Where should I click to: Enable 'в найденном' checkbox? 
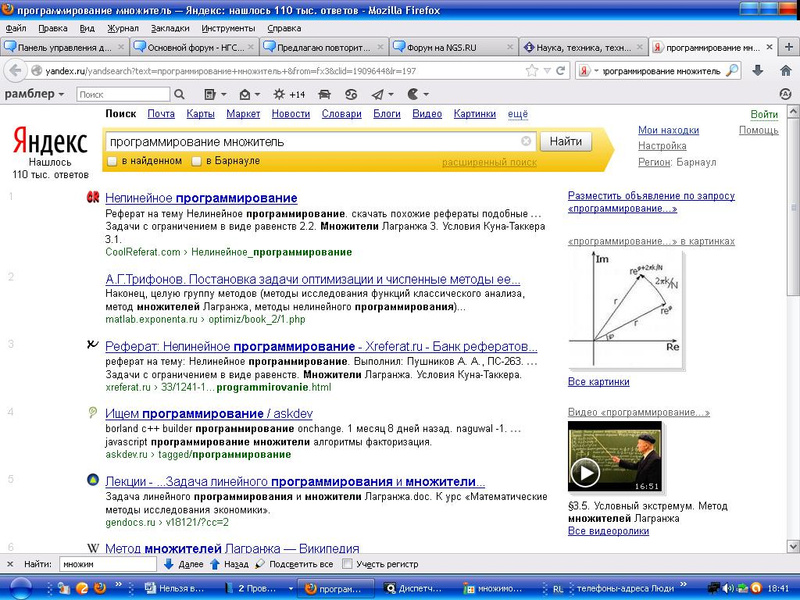click(113, 161)
